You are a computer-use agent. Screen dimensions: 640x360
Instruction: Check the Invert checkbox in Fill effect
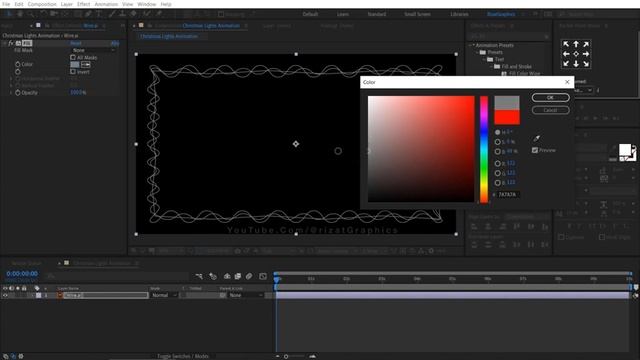(x=73, y=71)
